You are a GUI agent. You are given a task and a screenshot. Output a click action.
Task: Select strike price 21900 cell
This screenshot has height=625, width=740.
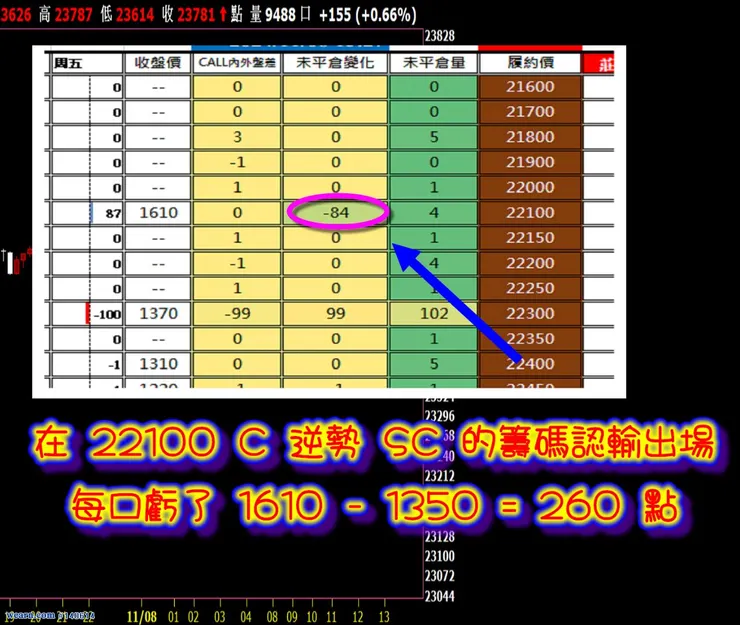(530, 162)
